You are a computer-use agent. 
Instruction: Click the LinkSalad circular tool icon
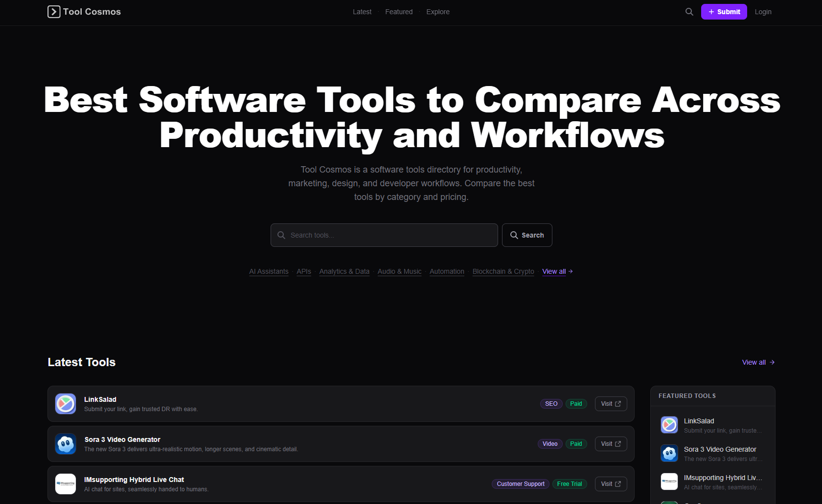[x=65, y=404]
